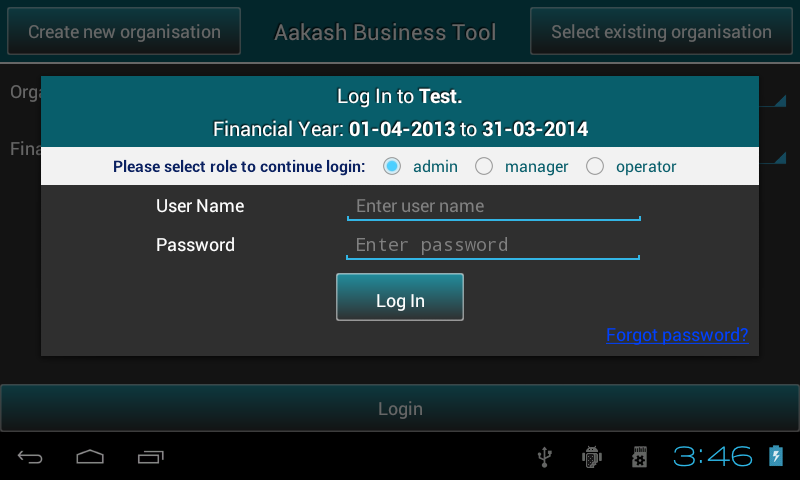Viewport: 800px width, 480px height.
Task: Click the bottom Login bar button
Action: 400,408
